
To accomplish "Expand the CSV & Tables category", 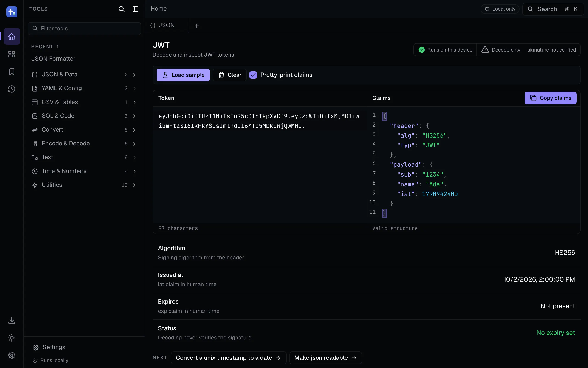I will click(x=84, y=102).
